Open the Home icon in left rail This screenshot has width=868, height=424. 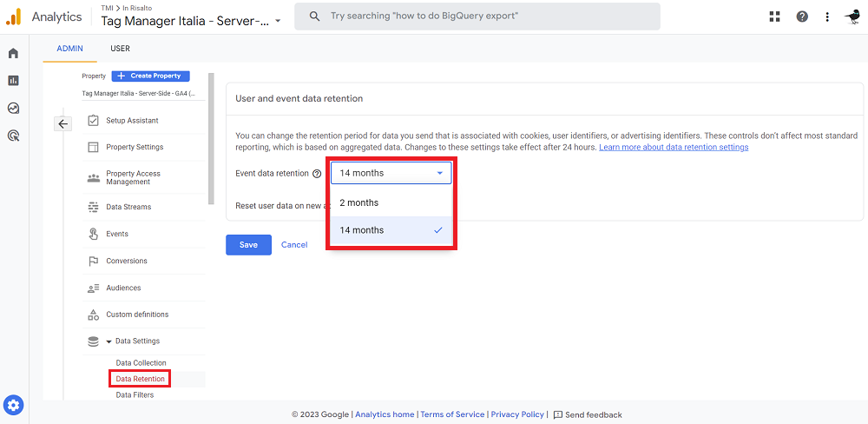13,53
